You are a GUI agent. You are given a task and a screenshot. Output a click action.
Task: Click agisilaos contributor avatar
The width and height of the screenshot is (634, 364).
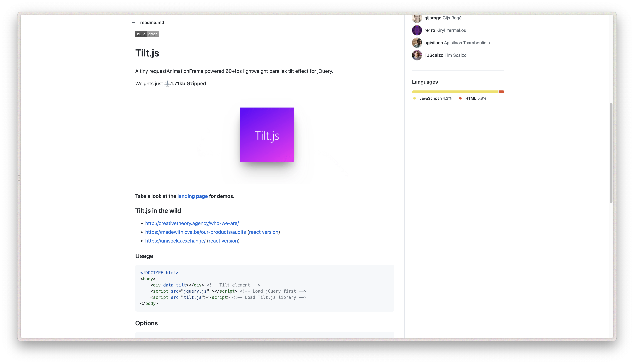coord(417,43)
